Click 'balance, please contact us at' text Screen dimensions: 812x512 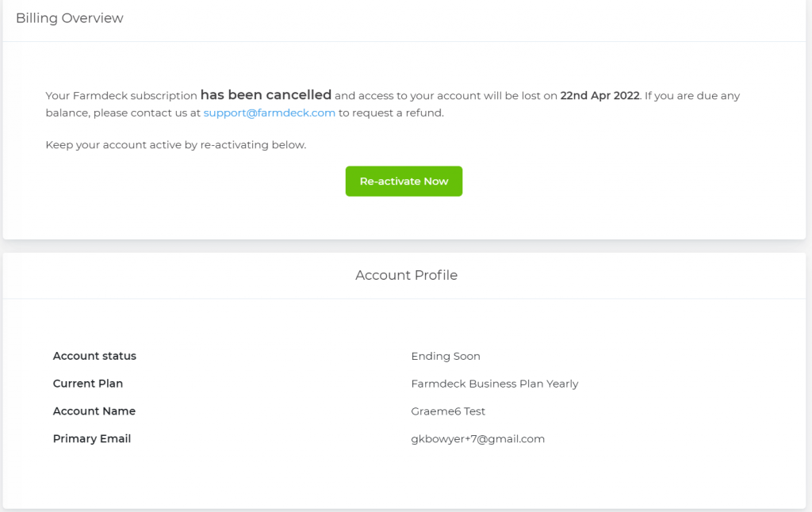[x=122, y=113]
